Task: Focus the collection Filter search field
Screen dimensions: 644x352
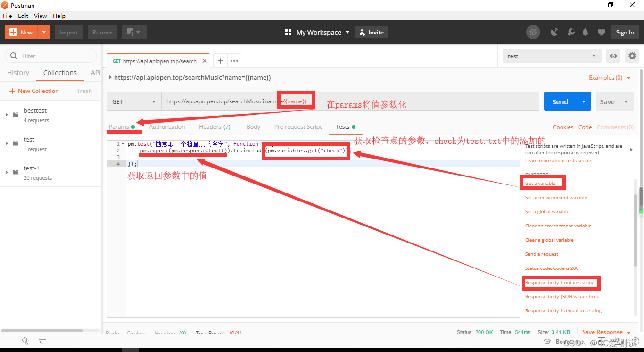Action: pos(51,56)
